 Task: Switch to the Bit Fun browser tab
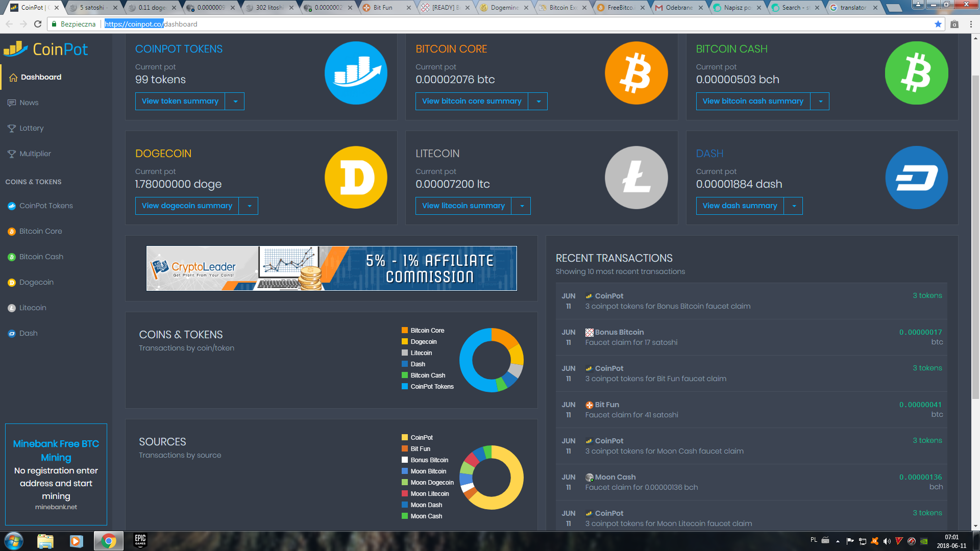point(383,8)
